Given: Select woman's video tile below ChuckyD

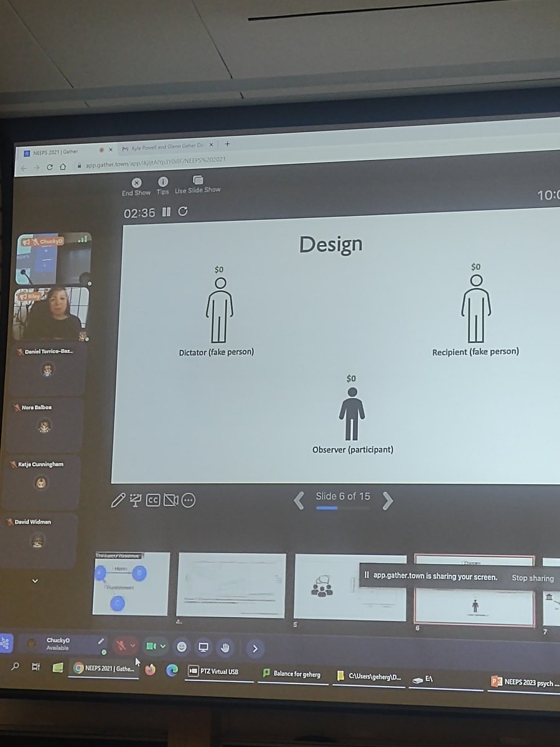Looking at the screenshot, I should (51, 314).
